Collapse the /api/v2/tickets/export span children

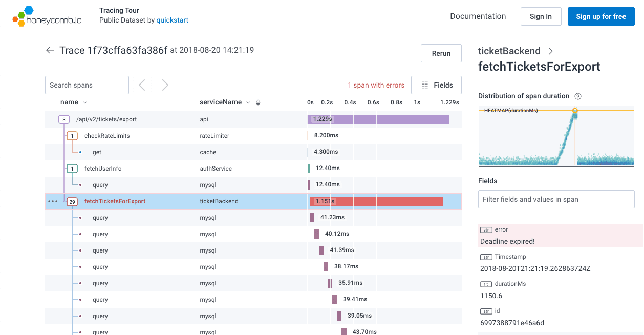[x=64, y=119]
